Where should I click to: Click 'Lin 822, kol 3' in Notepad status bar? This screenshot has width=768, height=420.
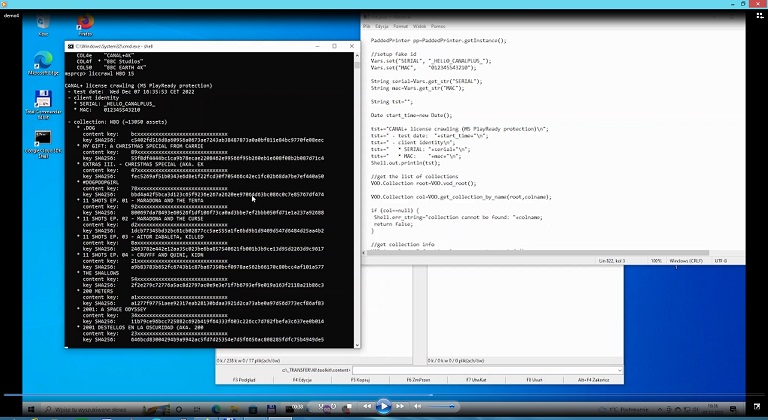[x=612, y=261]
